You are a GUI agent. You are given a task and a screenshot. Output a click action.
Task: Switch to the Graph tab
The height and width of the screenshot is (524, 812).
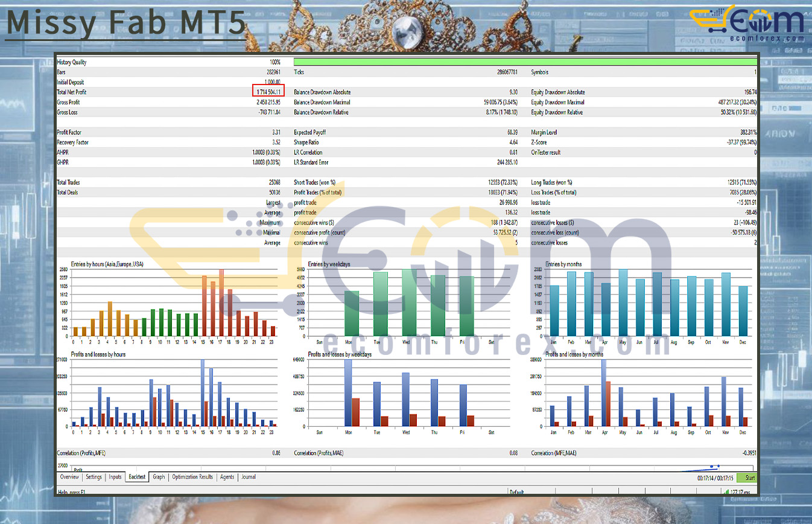[x=159, y=477]
